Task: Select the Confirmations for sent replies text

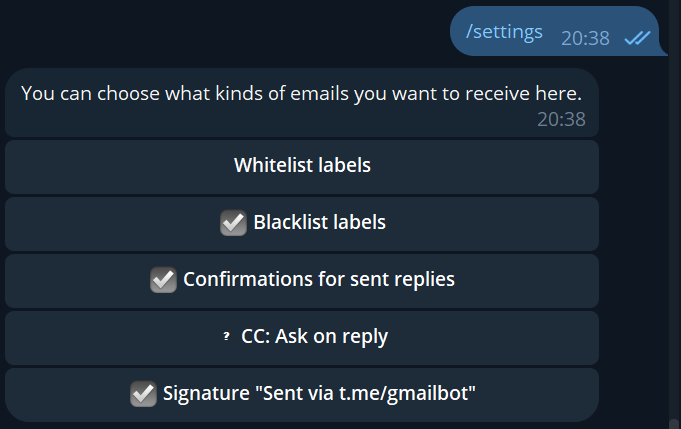Action: pyautogui.click(x=318, y=280)
